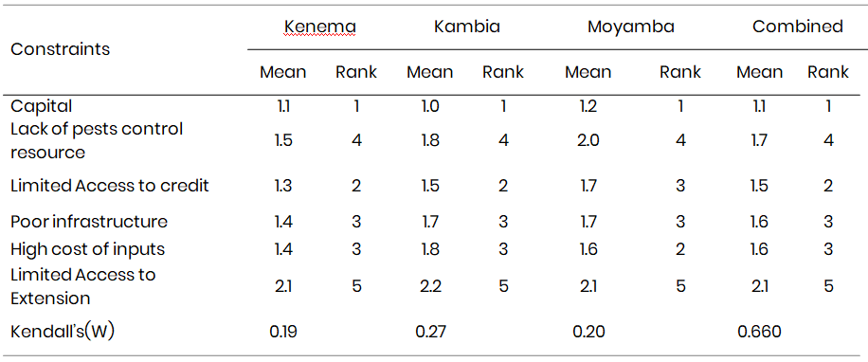Select Moyamba Kendall's value 0.20
Screen dimensions: 868x362
coord(588,332)
